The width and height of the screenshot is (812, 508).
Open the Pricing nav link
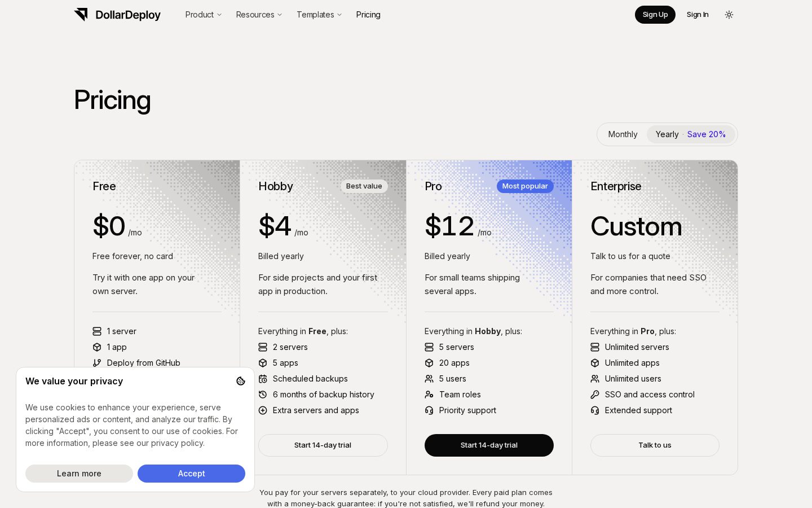(368, 15)
